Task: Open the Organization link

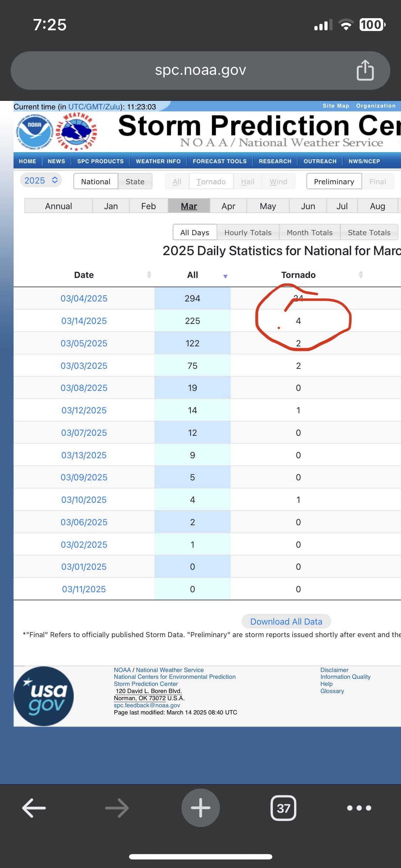Action: point(376,106)
